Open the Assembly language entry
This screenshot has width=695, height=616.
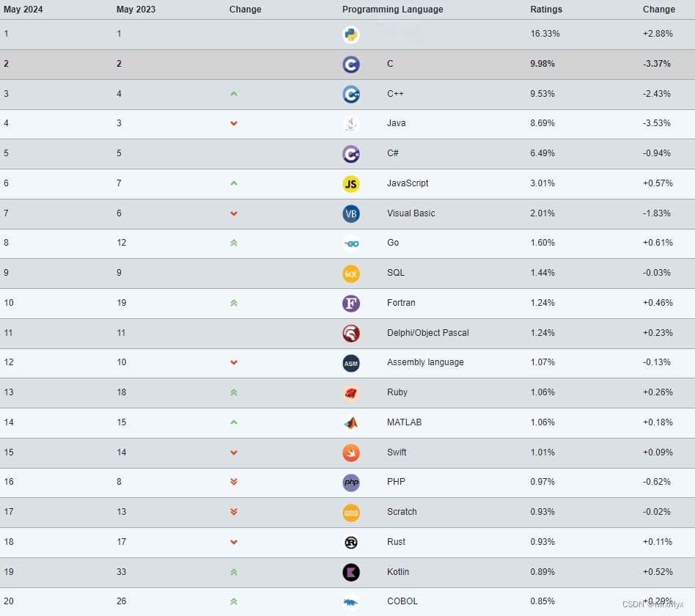[424, 362]
